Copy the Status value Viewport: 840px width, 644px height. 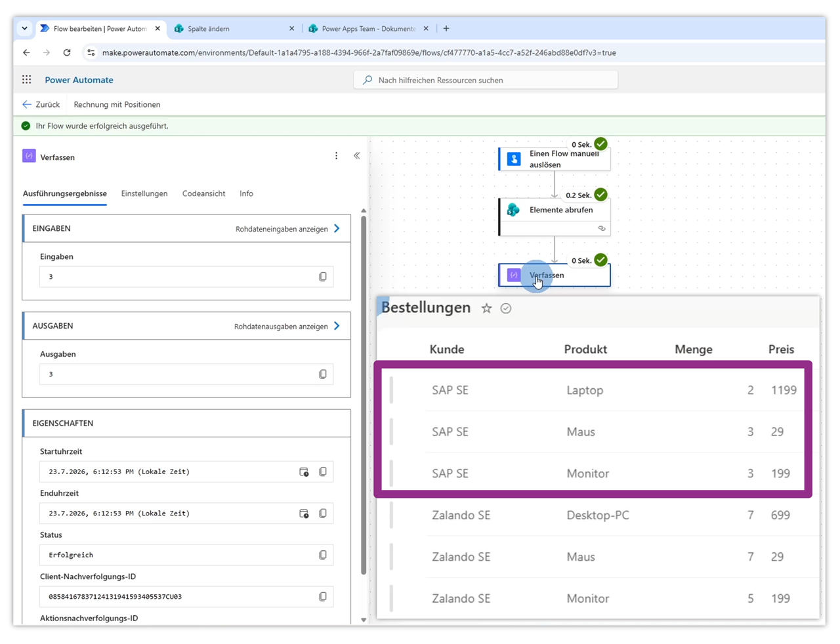click(x=323, y=555)
